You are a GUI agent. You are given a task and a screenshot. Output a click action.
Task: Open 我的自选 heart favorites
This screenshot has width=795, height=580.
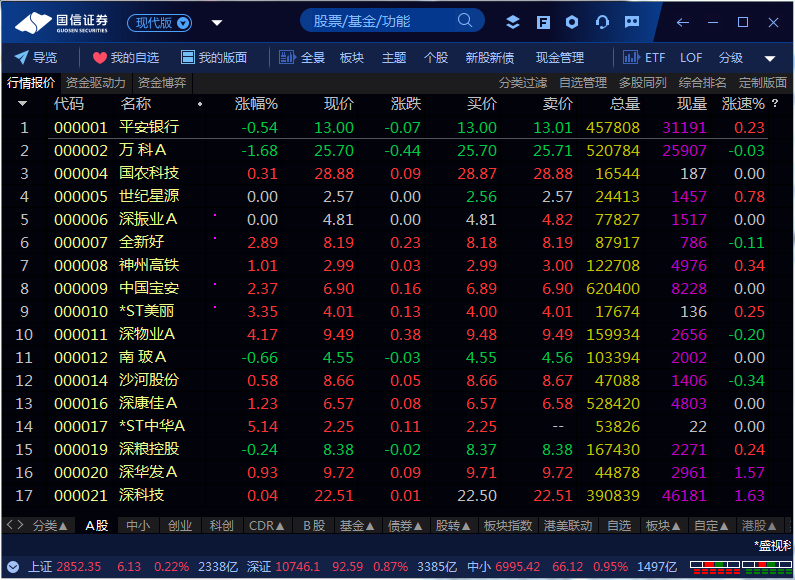[126, 57]
